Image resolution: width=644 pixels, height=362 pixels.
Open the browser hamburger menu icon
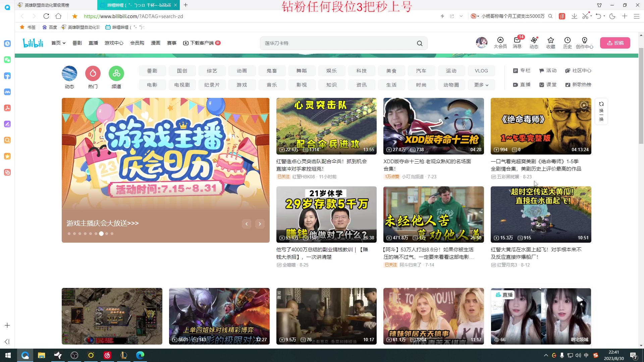coord(636,16)
